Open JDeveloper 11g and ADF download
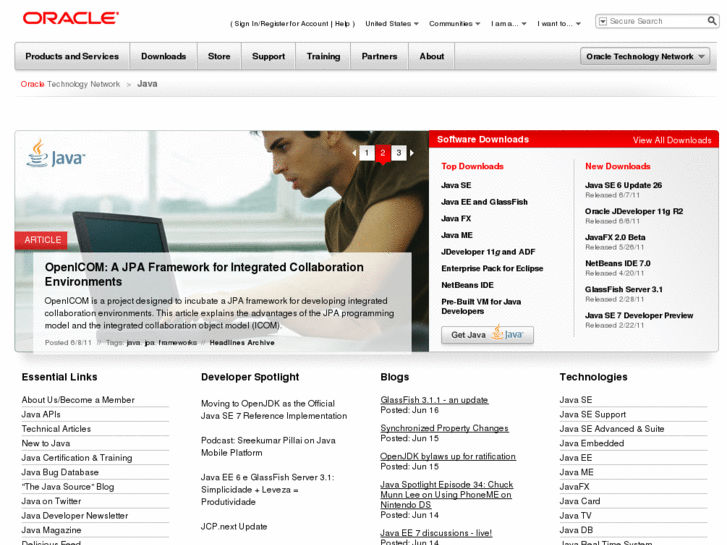The width and height of the screenshot is (727, 545). click(488, 252)
